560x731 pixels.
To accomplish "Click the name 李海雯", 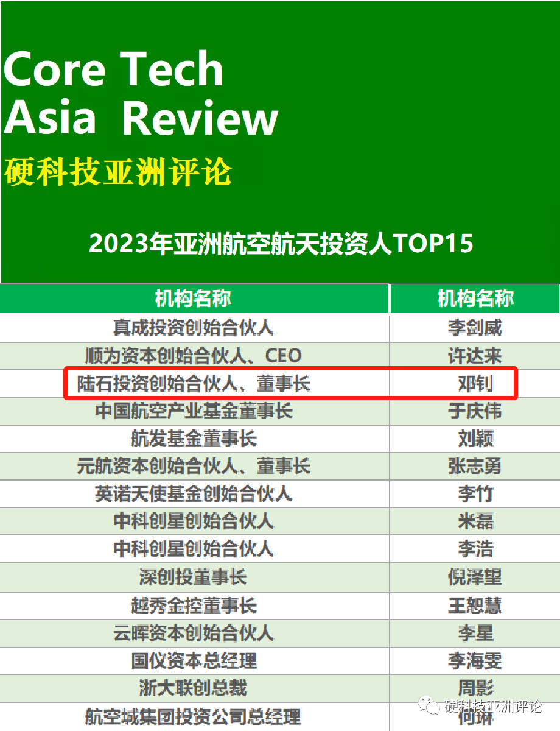I will coord(475,660).
